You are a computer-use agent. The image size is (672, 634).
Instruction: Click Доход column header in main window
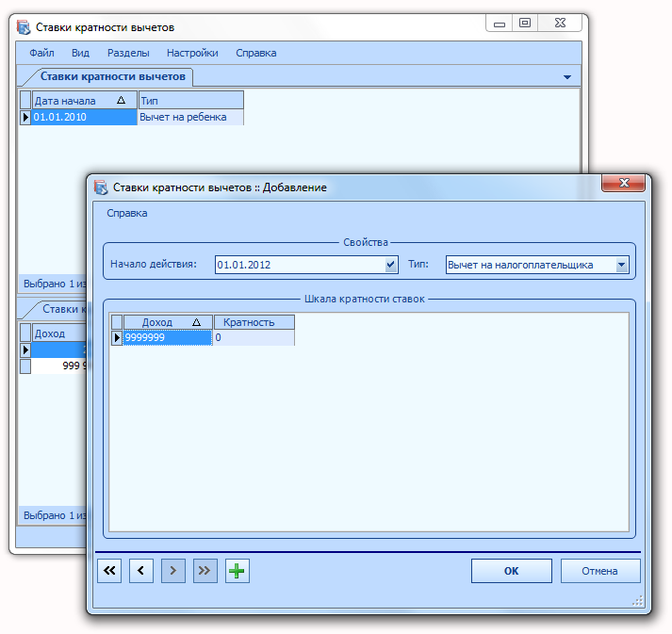tap(59, 333)
